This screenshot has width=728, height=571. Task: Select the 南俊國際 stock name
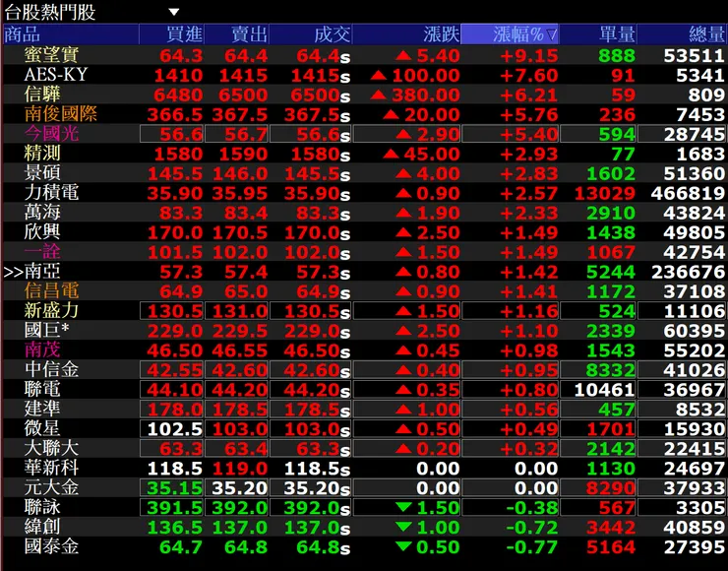[60, 114]
